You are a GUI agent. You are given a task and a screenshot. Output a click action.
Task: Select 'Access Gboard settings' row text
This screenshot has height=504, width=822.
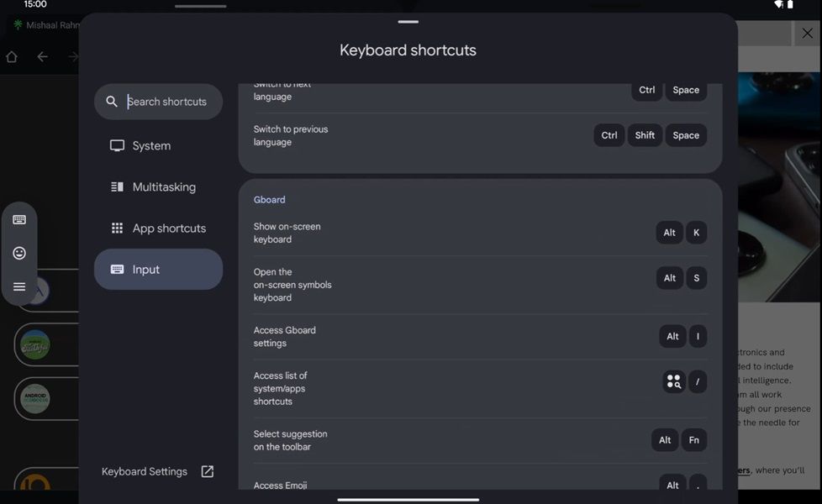click(285, 336)
